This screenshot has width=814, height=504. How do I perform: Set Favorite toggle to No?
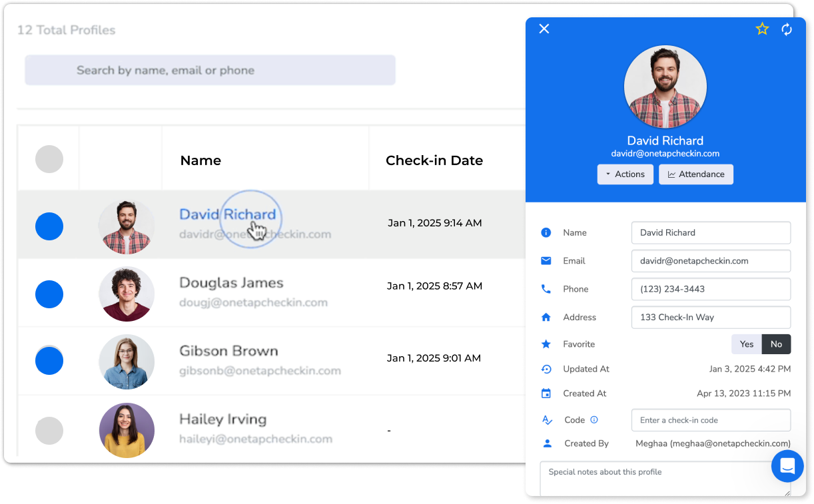776,344
